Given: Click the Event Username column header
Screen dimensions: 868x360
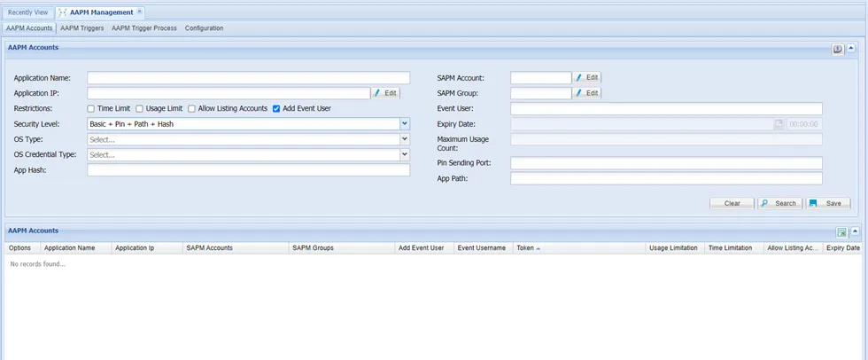Looking at the screenshot, I should [484, 248].
